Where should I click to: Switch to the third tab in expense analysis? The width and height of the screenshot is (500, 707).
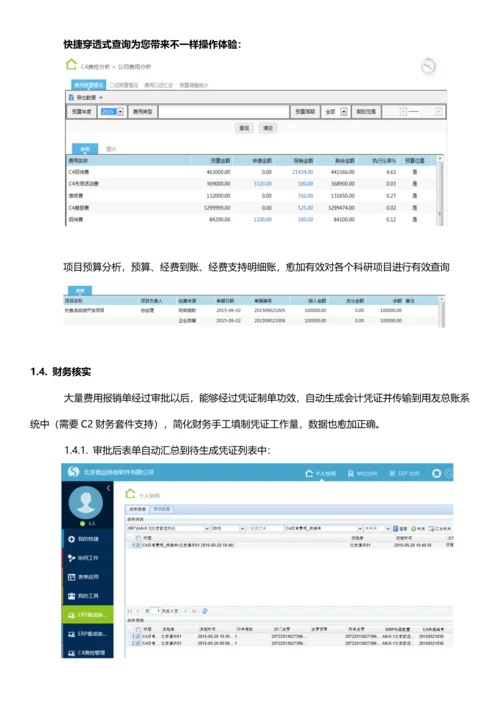(158, 85)
